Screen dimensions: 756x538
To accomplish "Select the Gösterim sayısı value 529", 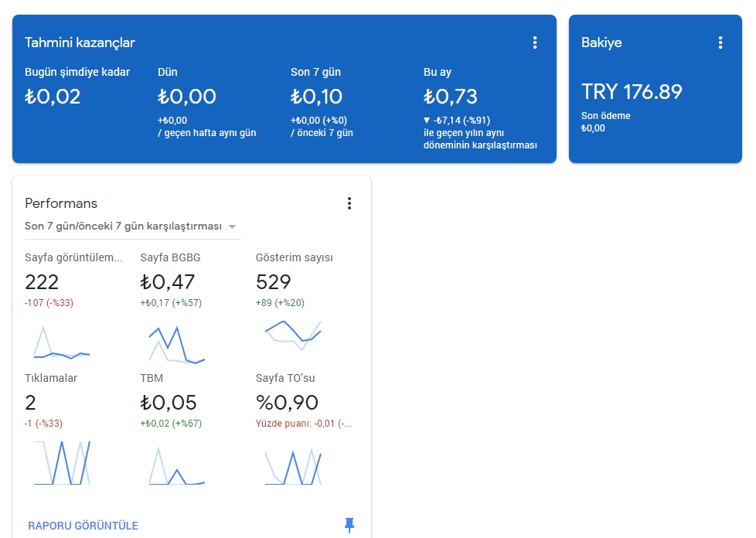I will (x=274, y=282).
